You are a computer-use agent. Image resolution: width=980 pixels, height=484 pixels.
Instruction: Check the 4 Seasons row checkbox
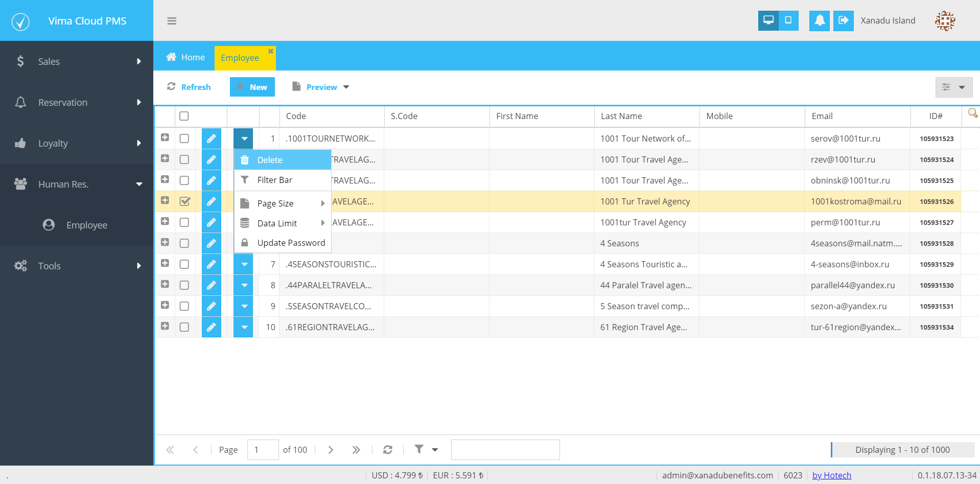(184, 243)
